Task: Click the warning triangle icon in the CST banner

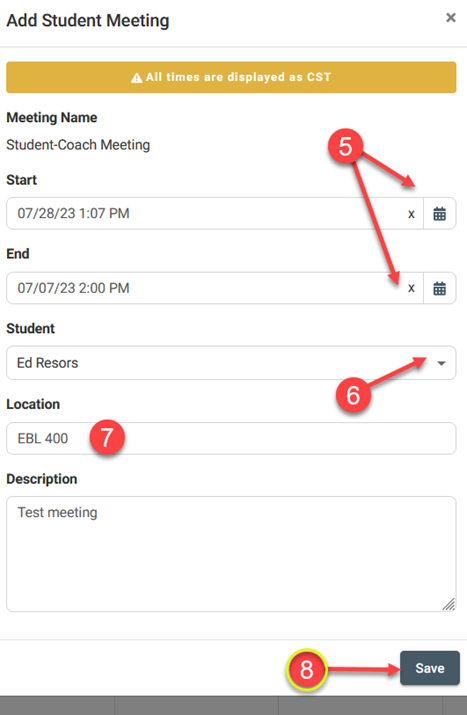Action: (136, 78)
